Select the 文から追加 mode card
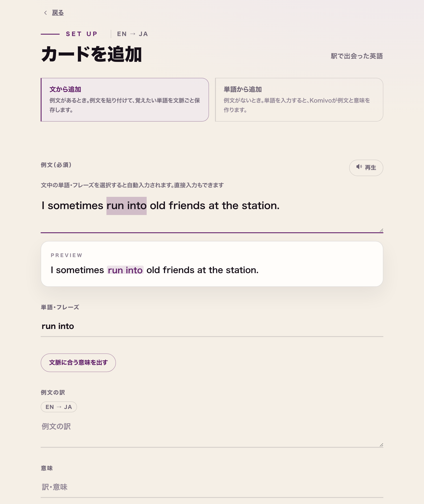The height and width of the screenshot is (504, 424). 125,100
